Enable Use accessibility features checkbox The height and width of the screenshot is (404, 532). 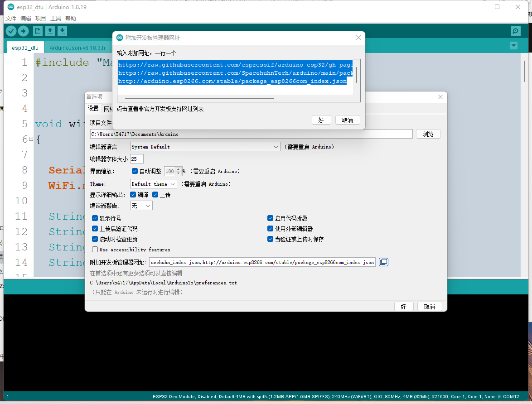tap(95, 249)
